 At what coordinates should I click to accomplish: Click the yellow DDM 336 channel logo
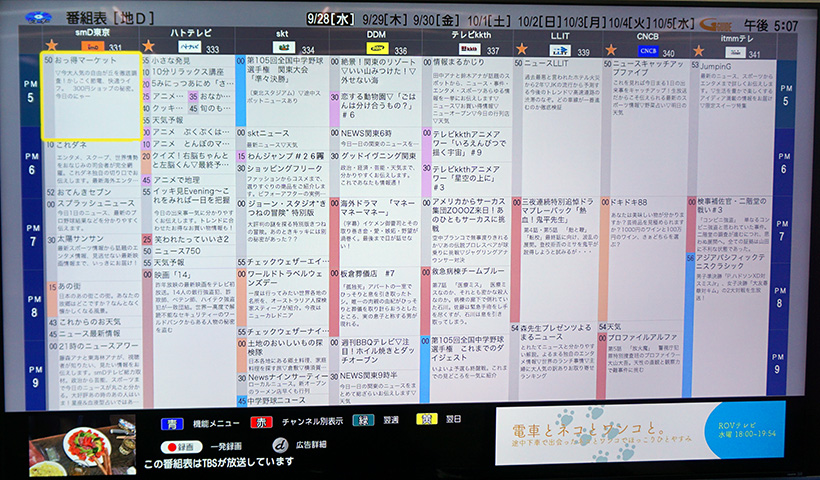tap(377, 49)
